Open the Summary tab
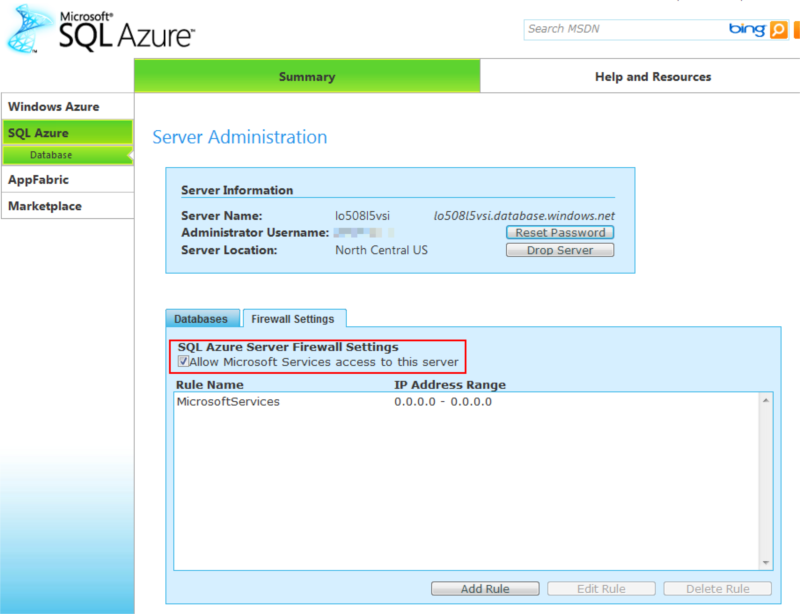 [307, 77]
